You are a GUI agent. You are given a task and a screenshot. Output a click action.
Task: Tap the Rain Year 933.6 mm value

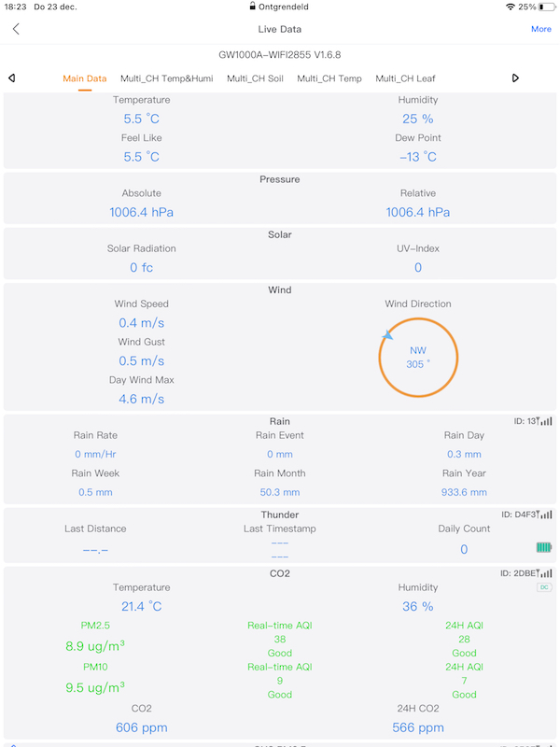point(465,492)
